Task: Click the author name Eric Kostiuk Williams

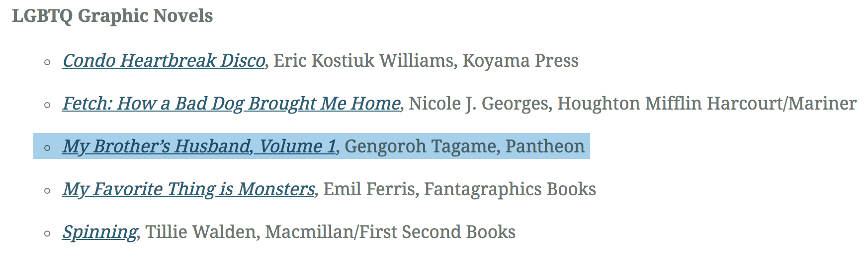Action: 365,61
